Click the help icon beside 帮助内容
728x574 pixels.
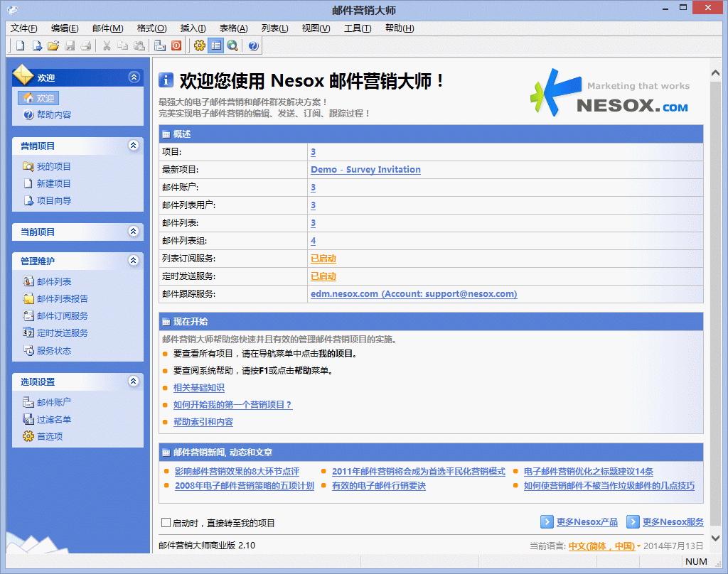pos(28,114)
